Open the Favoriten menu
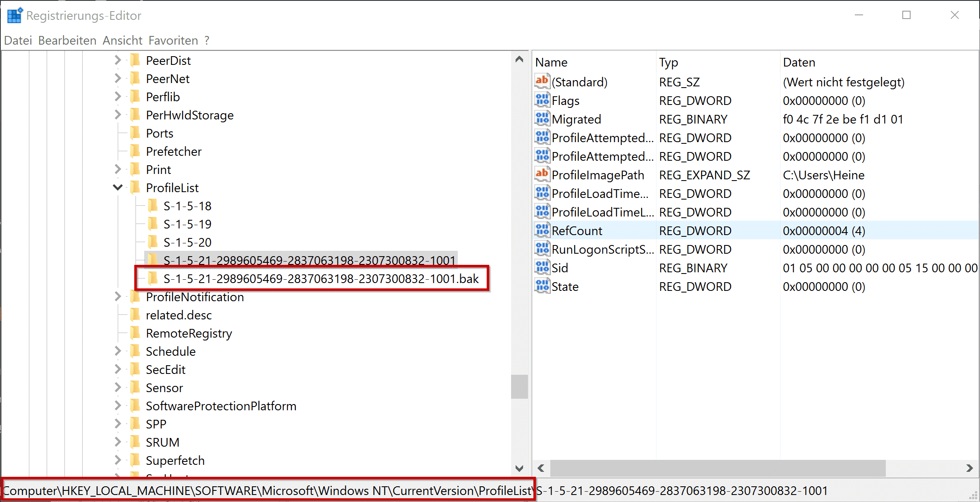 pos(174,40)
